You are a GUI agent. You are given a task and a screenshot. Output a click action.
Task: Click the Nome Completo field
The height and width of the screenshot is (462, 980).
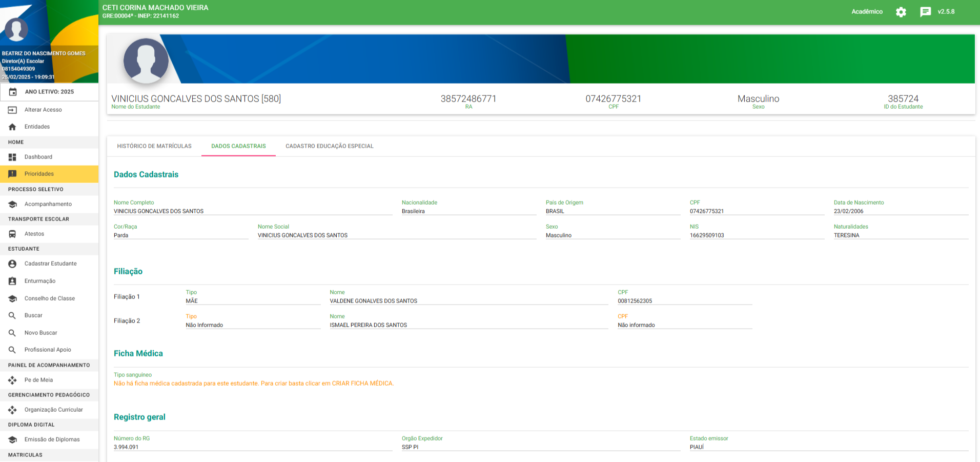tap(252, 211)
